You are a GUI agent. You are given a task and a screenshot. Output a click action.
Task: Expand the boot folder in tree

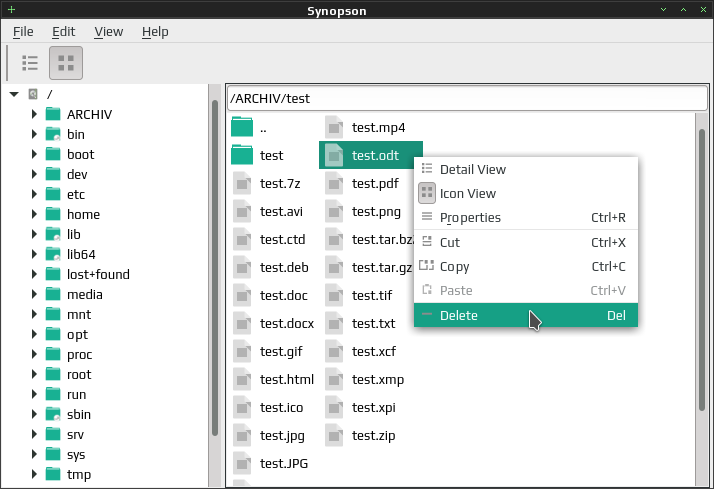[34, 154]
